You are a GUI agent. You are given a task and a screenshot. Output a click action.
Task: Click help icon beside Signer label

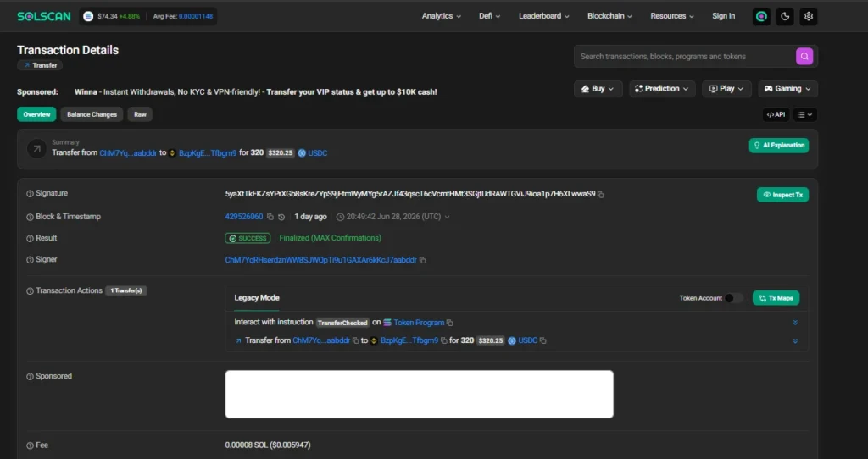pos(30,260)
